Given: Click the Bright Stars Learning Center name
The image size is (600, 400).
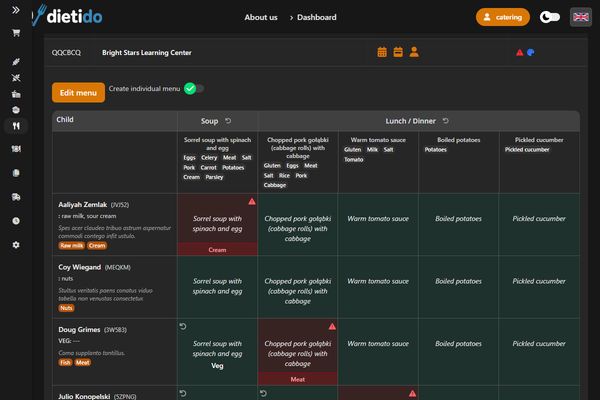Looking at the screenshot, I should pyautogui.click(x=147, y=53).
